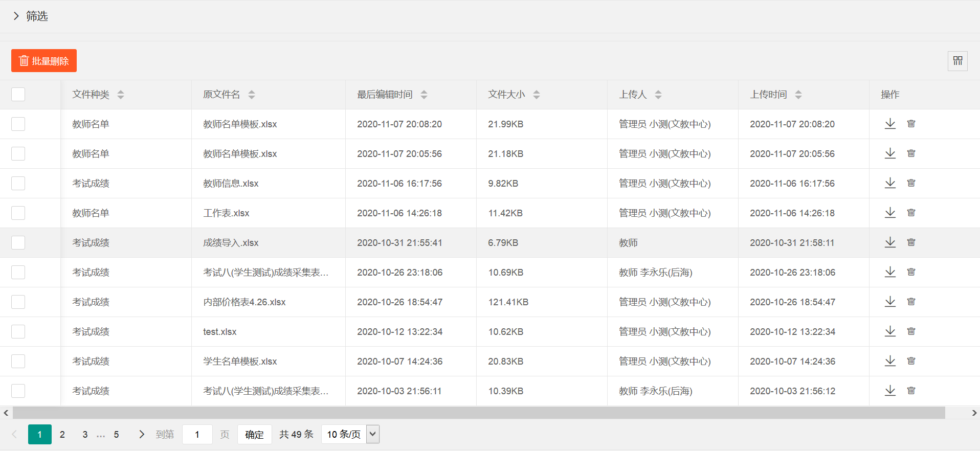The image size is (980, 451).
Task: Download the 教师信息.xlsx file
Action: coord(890,183)
